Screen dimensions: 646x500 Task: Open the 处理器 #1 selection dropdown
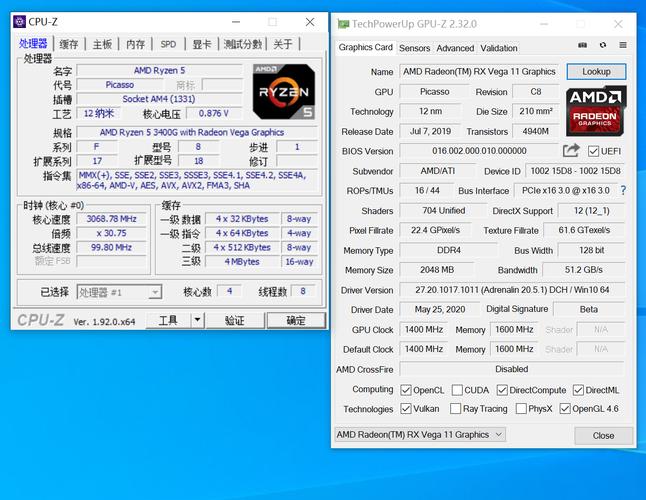[x=119, y=292]
